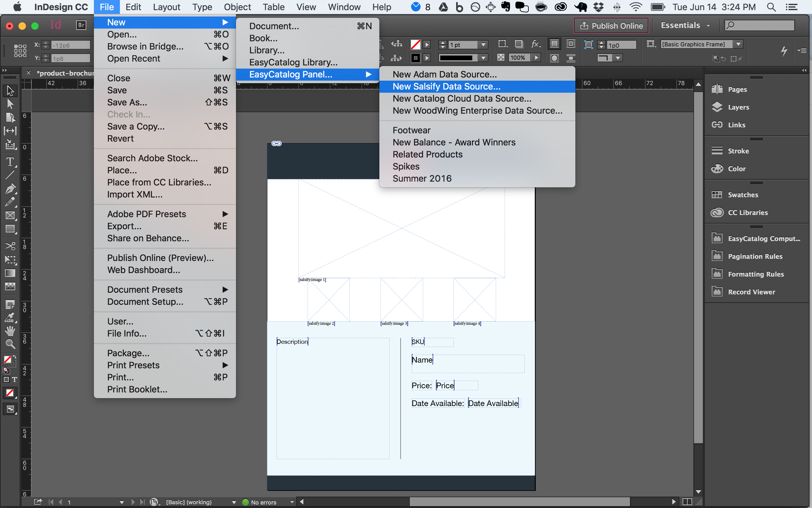Toggle formatting affects text button
This screenshot has width=812, height=508.
[x=14, y=380]
